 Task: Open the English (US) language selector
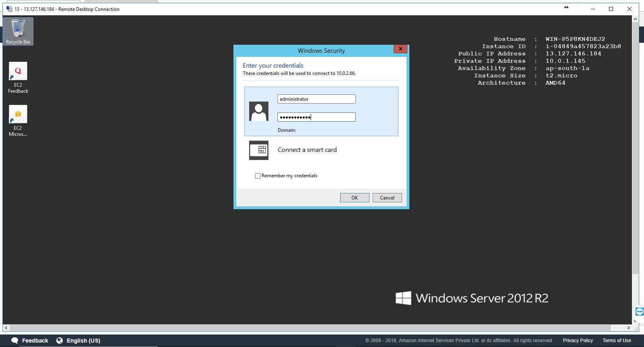[x=78, y=341]
